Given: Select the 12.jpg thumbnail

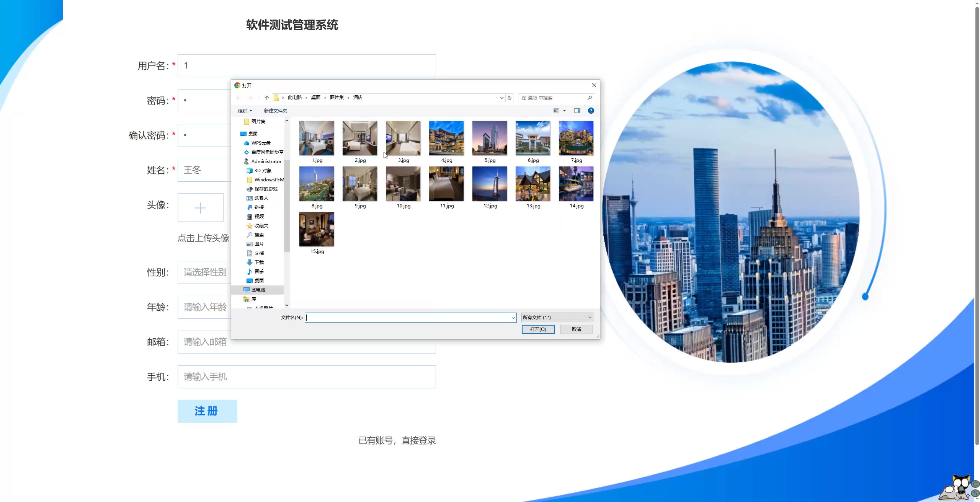Looking at the screenshot, I should coord(490,184).
